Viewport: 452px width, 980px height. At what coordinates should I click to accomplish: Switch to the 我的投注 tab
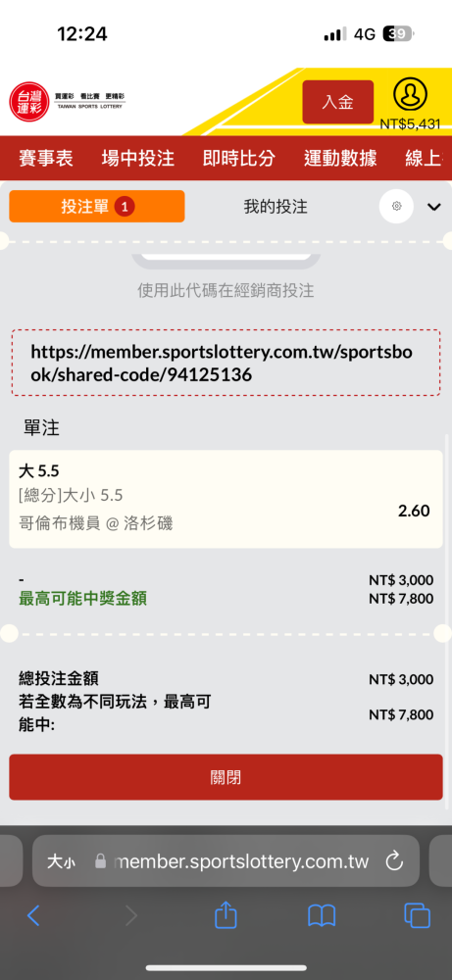[x=276, y=207]
